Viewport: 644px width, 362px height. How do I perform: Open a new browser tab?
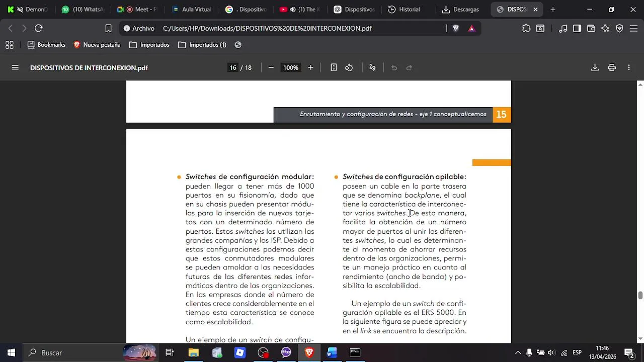[553, 10]
